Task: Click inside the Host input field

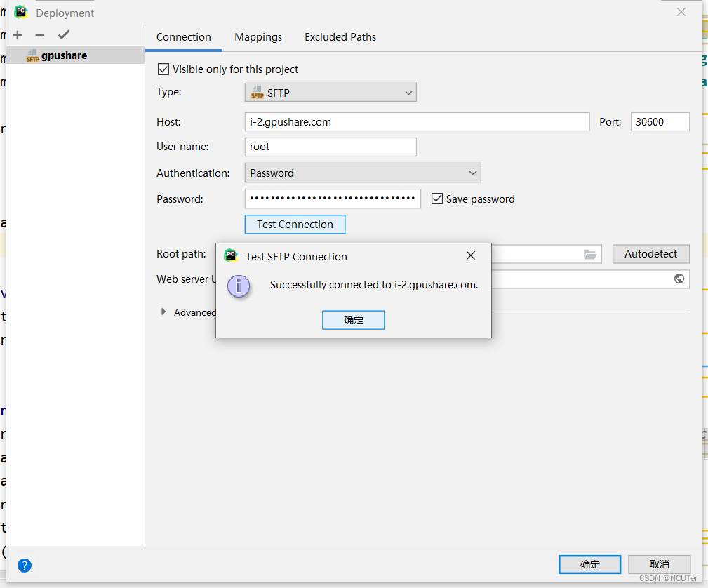Action: click(418, 121)
